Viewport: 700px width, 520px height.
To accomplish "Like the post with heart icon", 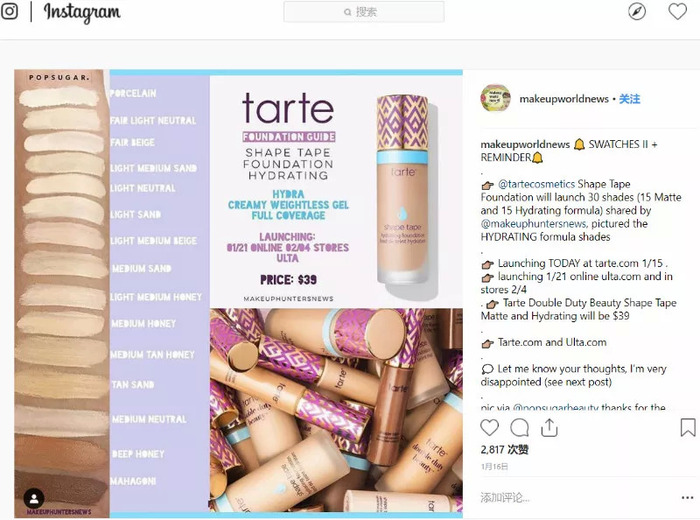I will pos(489,428).
